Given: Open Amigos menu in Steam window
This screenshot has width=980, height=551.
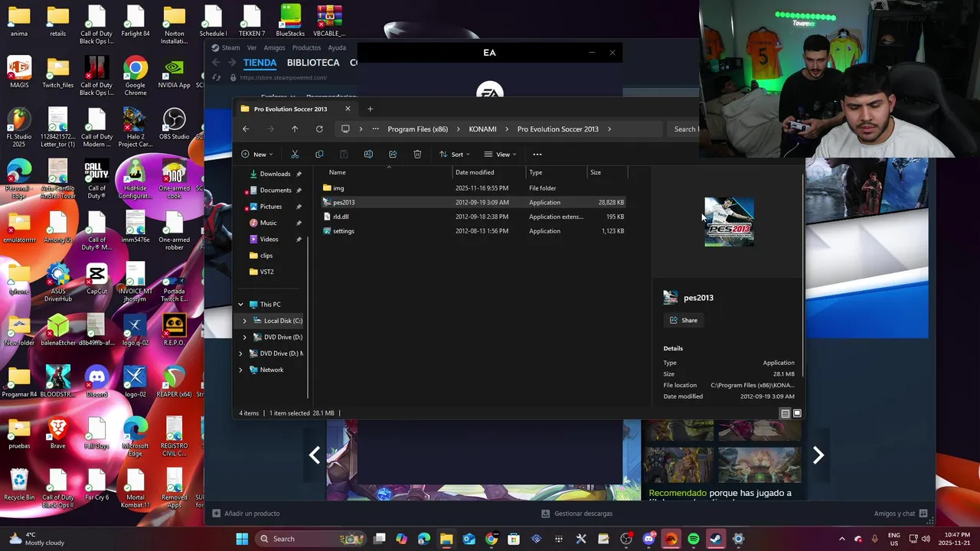Looking at the screenshot, I should (274, 47).
